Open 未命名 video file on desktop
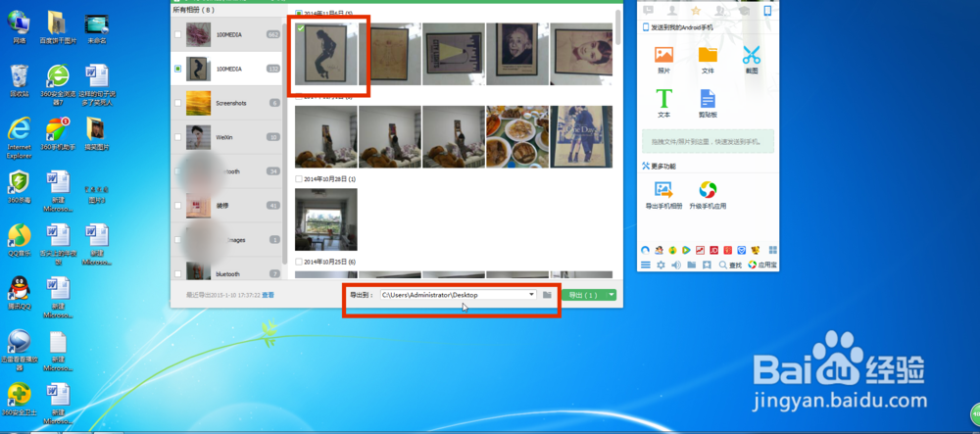Image resolution: width=980 pixels, height=434 pixels. point(97,27)
